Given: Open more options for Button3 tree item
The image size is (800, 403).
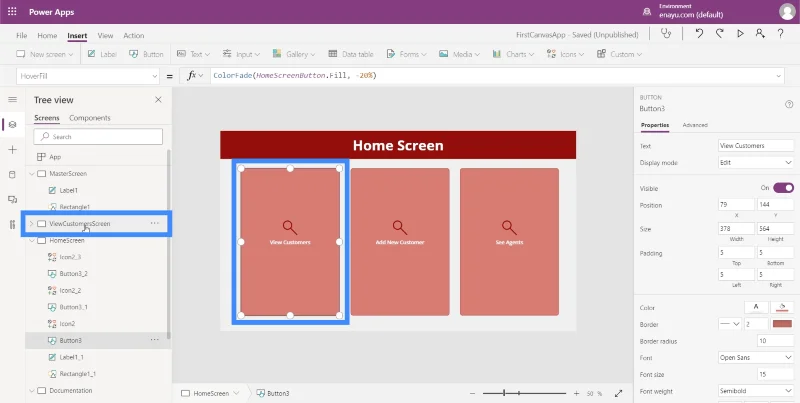Looking at the screenshot, I should pos(155,340).
